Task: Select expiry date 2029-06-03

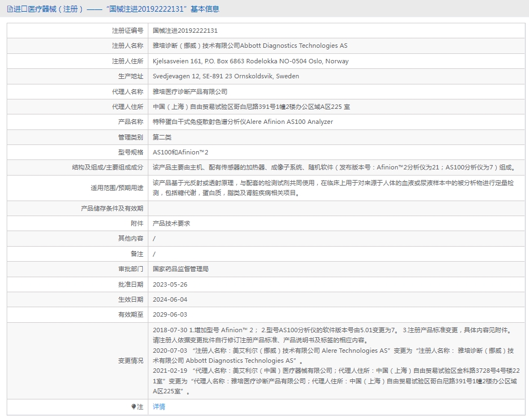Action: 170,315
